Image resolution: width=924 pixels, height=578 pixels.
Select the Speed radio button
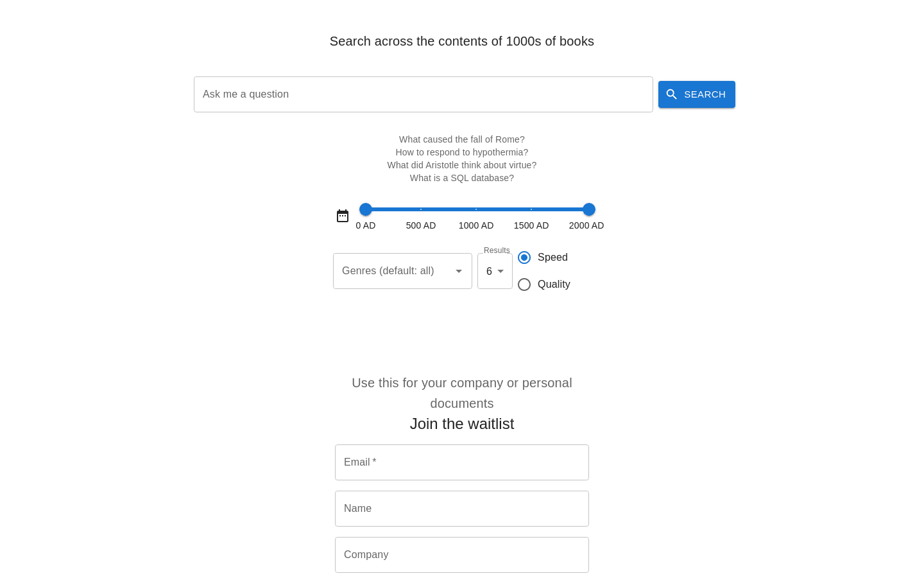[524, 258]
